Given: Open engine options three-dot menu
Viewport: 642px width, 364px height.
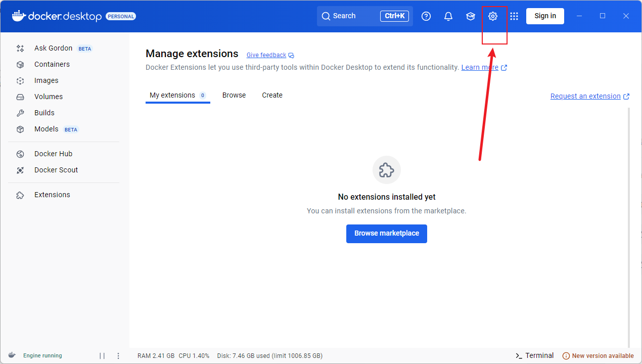Looking at the screenshot, I should pyautogui.click(x=118, y=356).
